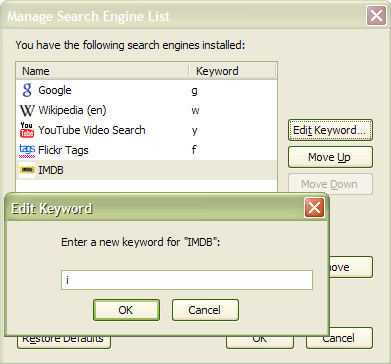Click the YouTube logo icon
This screenshot has height=364, width=391.
pos(27,130)
